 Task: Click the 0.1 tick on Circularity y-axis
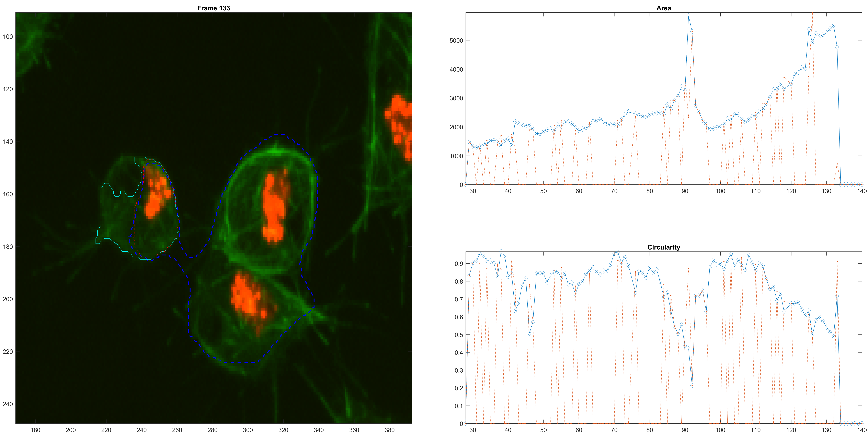click(459, 406)
